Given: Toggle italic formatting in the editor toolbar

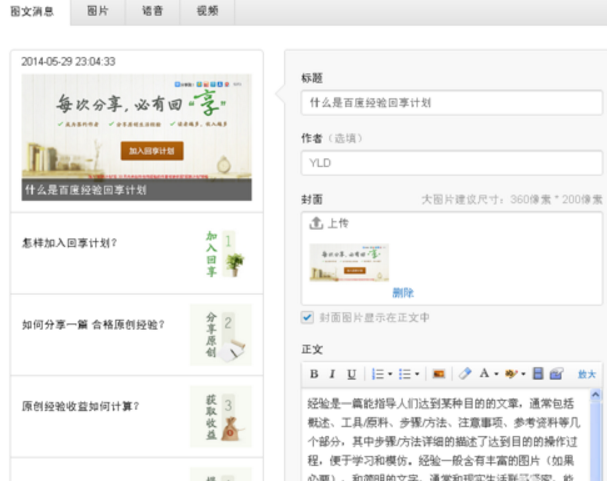Looking at the screenshot, I should click(x=332, y=374).
